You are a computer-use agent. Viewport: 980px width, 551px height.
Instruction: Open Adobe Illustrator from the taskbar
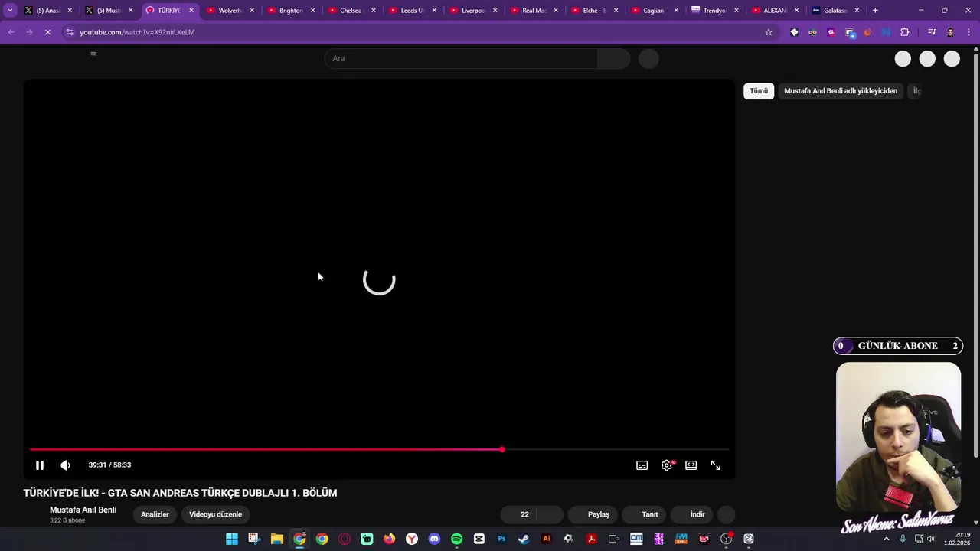[x=547, y=539]
